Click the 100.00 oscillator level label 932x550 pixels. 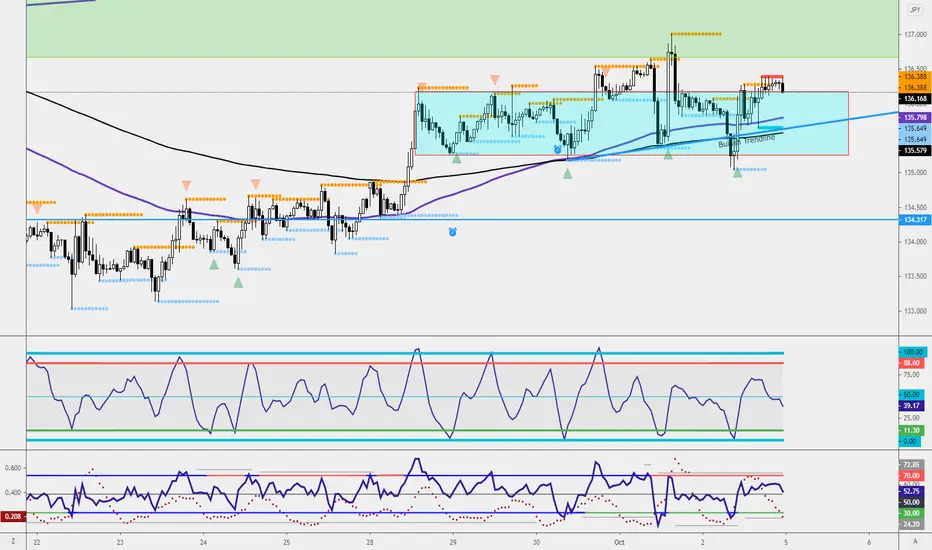pyautogui.click(x=912, y=352)
